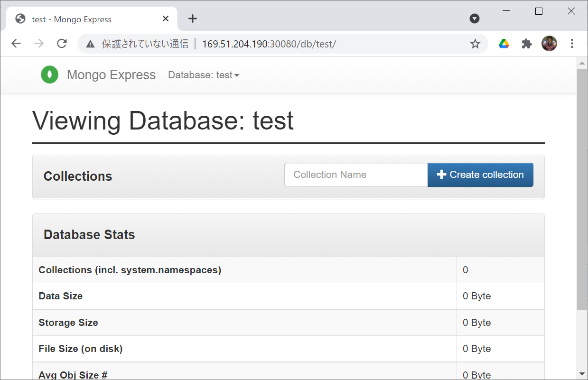This screenshot has height=380, width=588.
Task: Click the scrollbar down arrow
Action: click(x=582, y=374)
